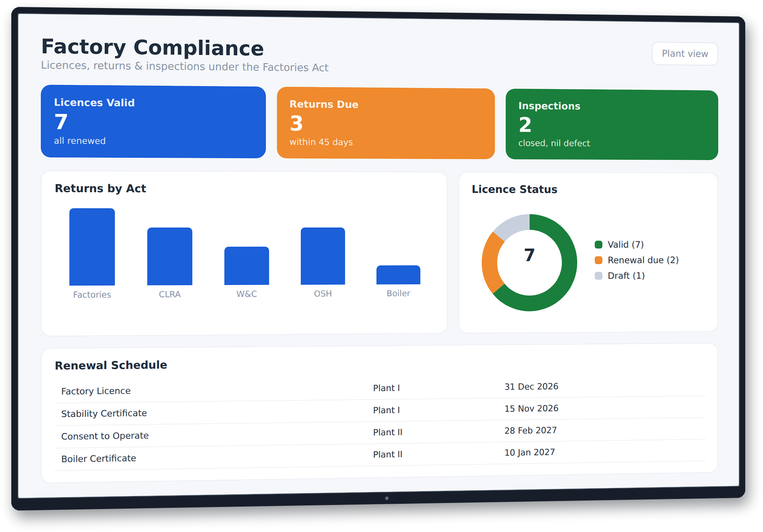Open the Returns Due card
Viewport: 763px width, 532px height.
click(x=386, y=123)
